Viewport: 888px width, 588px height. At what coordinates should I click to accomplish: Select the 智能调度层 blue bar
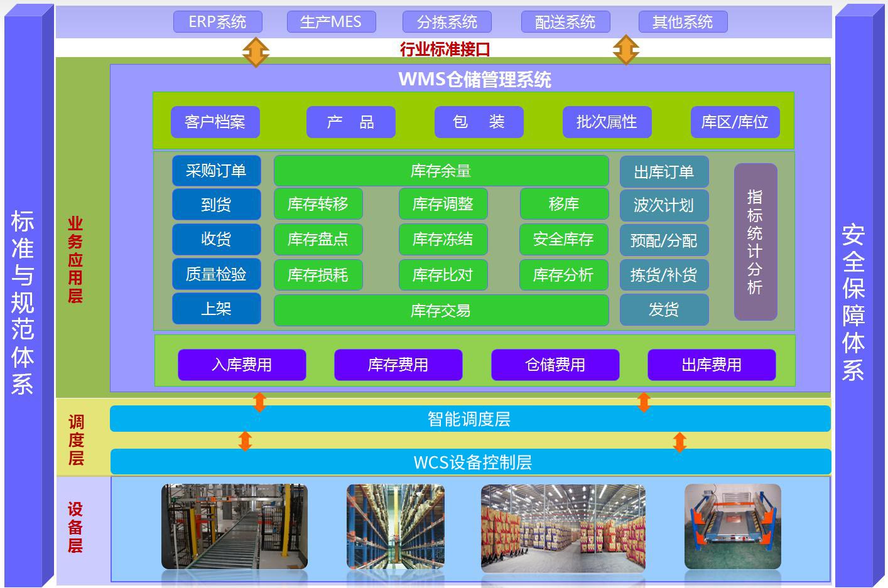tap(470, 419)
